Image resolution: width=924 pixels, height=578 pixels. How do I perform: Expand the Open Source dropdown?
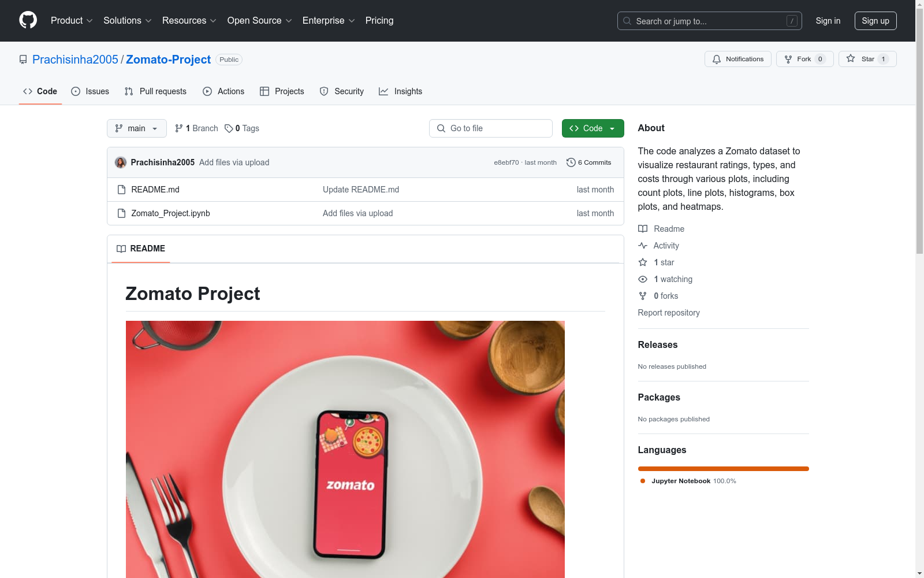click(x=259, y=20)
